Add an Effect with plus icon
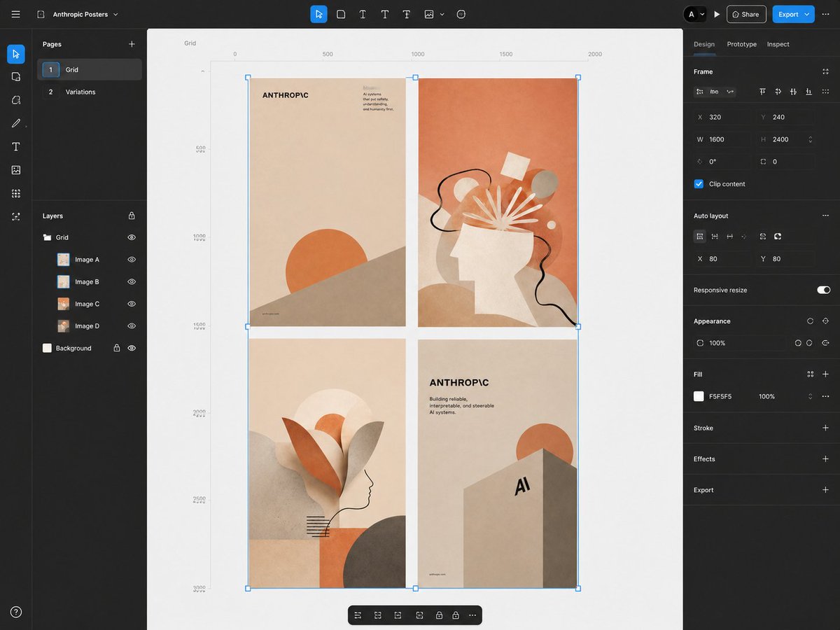The width and height of the screenshot is (840, 630). click(x=826, y=458)
